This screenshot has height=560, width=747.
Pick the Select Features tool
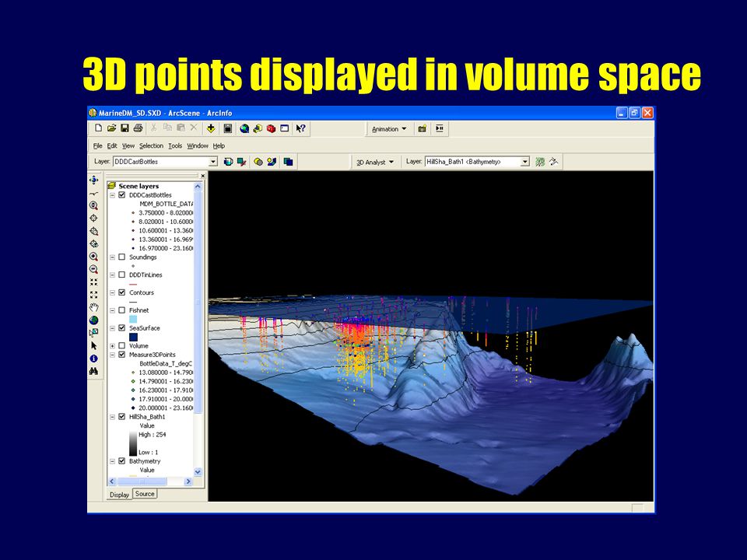(x=94, y=332)
